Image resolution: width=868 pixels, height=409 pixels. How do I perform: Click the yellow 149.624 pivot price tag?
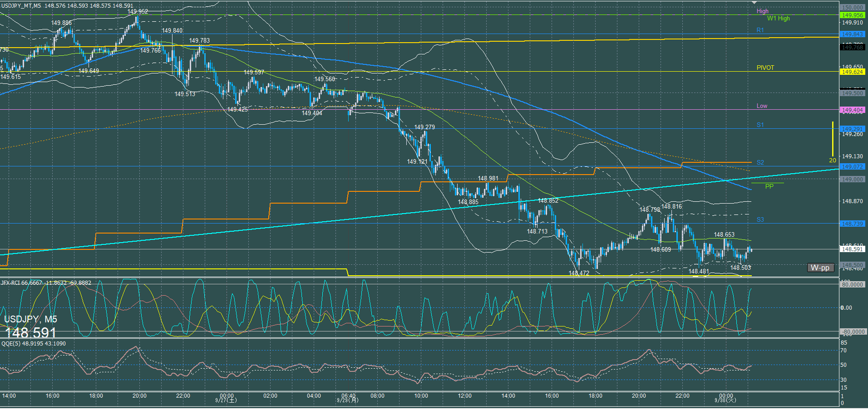click(852, 72)
